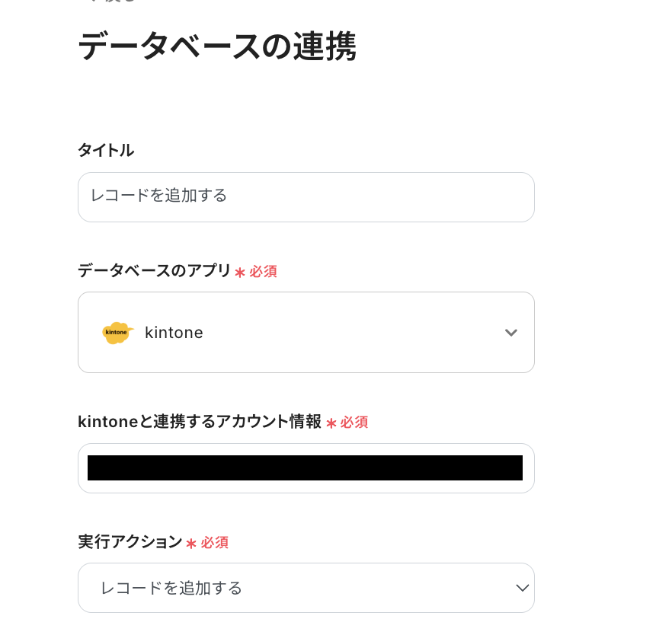Click the kintoneと連携するアカウント情報 label
672x635 pixels.
tap(200, 421)
